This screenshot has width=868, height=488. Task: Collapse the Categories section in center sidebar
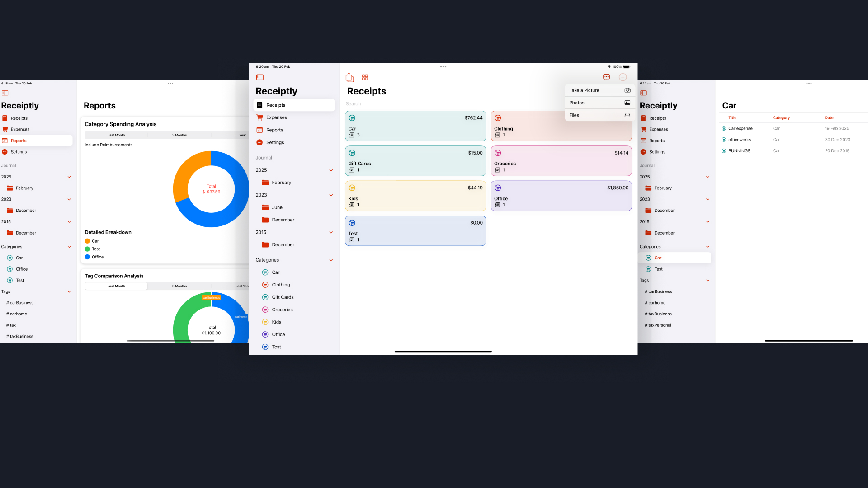pos(331,260)
